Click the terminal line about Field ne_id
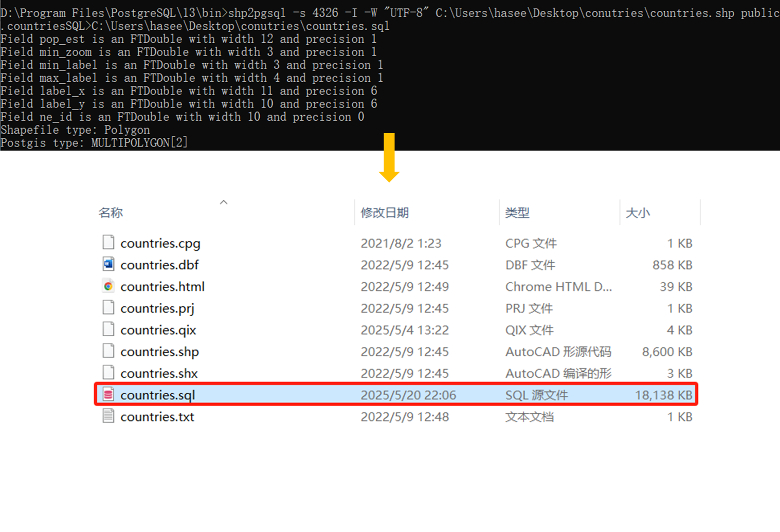Viewport: 780px width, 532px height. pyautogui.click(x=183, y=117)
